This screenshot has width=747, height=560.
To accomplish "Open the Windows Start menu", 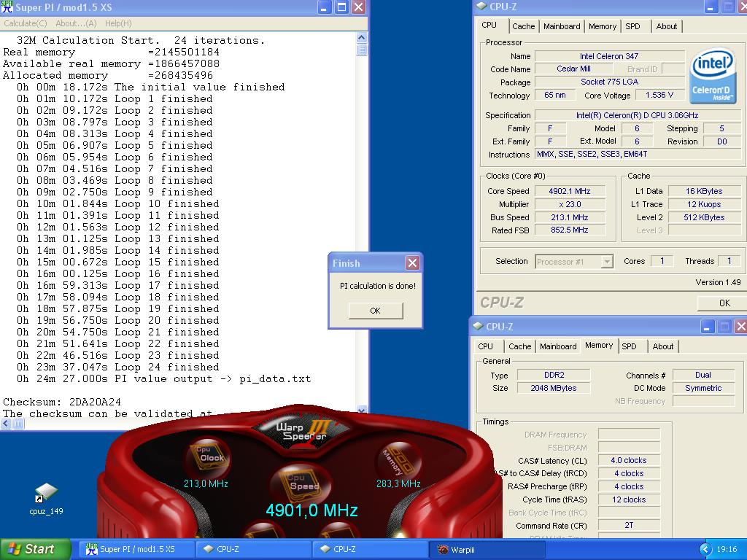I will pos(36,549).
